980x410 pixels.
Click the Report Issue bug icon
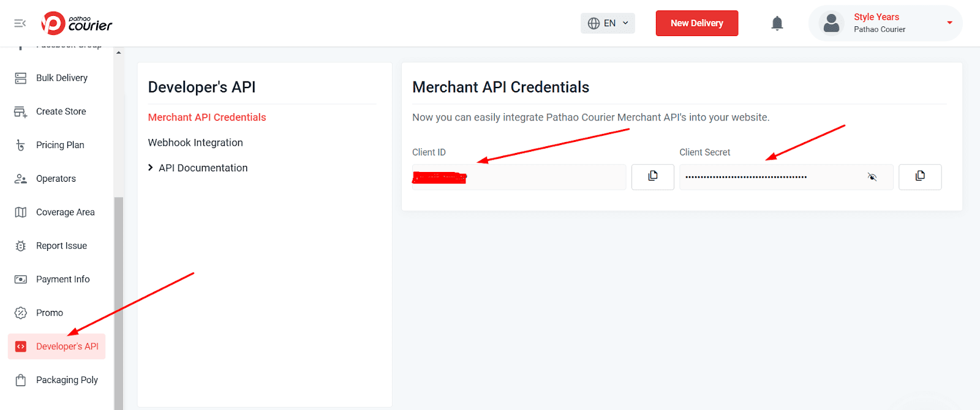pos(21,246)
